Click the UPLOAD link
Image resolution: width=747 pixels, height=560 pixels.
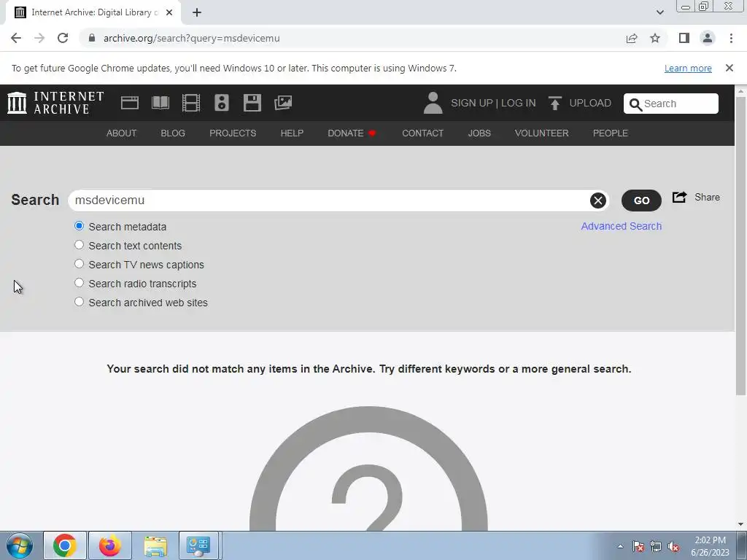[x=590, y=104]
